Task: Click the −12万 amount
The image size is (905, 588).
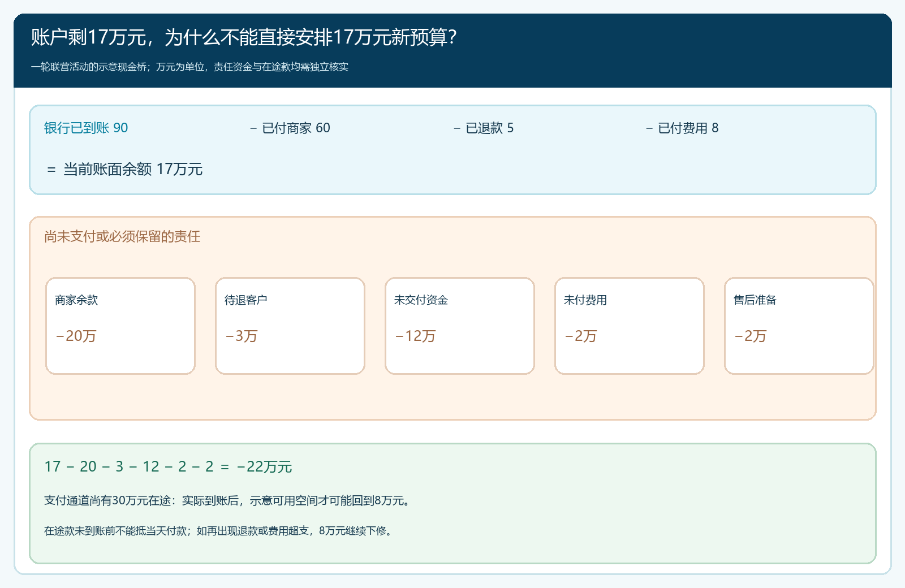Action: pyautogui.click(x=415, y=336)
